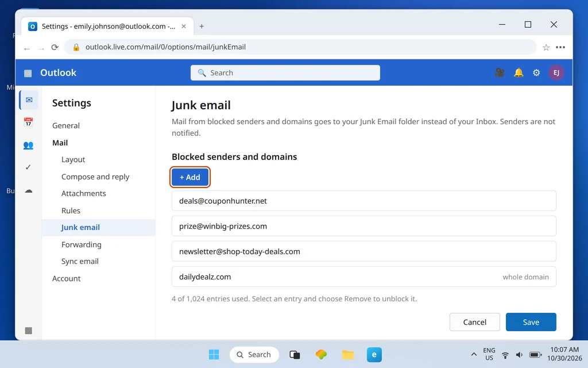Select newsletter@shop-today-deals.com entry
588x368 pixels.
coord(363,251)
